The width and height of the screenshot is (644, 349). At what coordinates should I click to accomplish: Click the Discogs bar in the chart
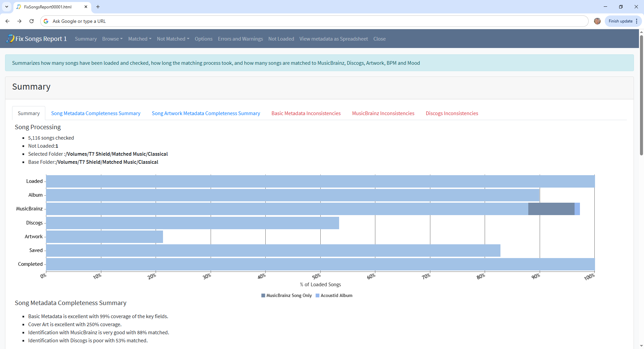(x=193, y=223)
